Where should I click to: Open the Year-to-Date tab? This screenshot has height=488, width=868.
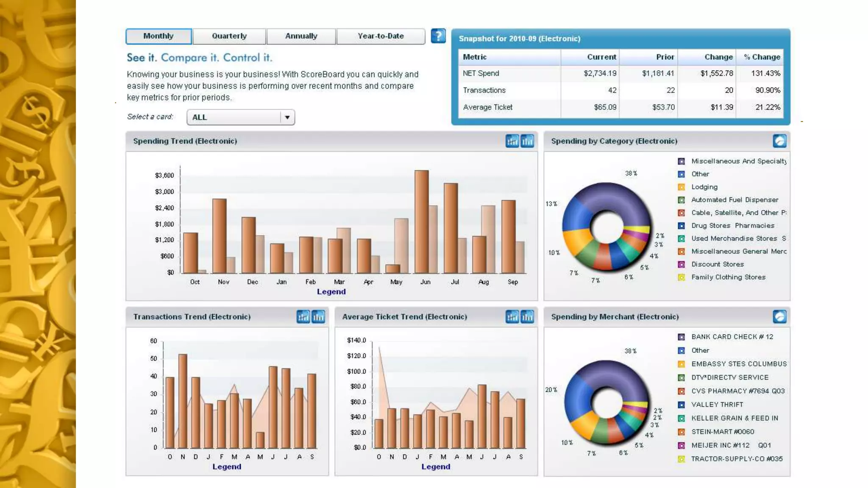(381, 36)
